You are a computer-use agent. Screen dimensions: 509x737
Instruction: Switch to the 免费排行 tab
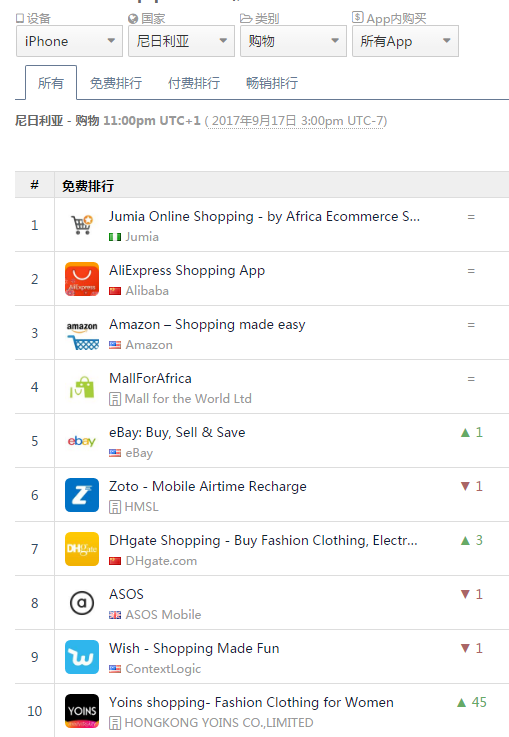116,83
